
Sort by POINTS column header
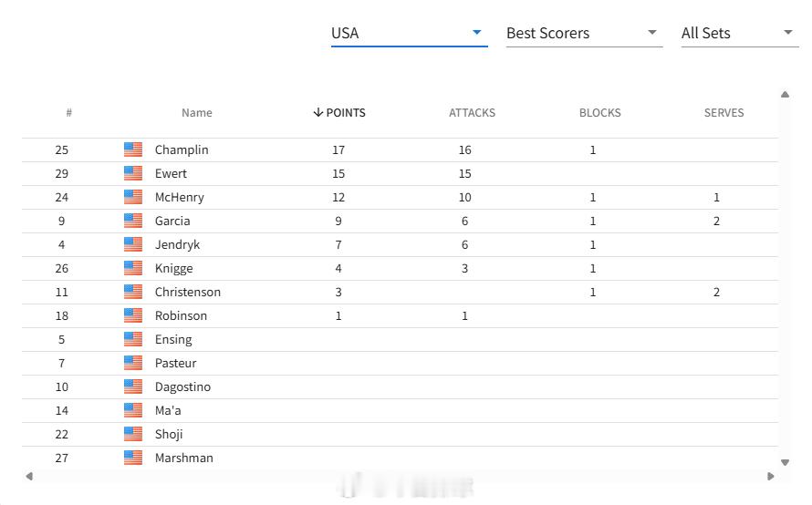[346, 113]
